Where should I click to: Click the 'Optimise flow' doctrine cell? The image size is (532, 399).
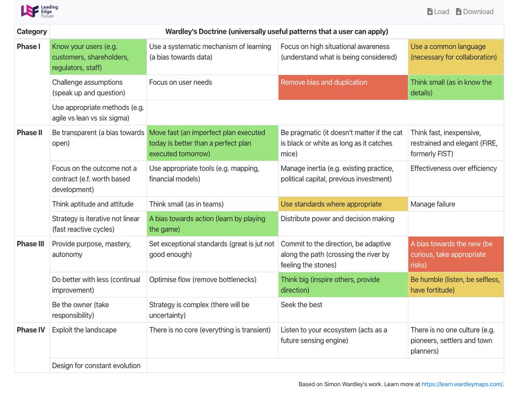[x=212, y=285]
